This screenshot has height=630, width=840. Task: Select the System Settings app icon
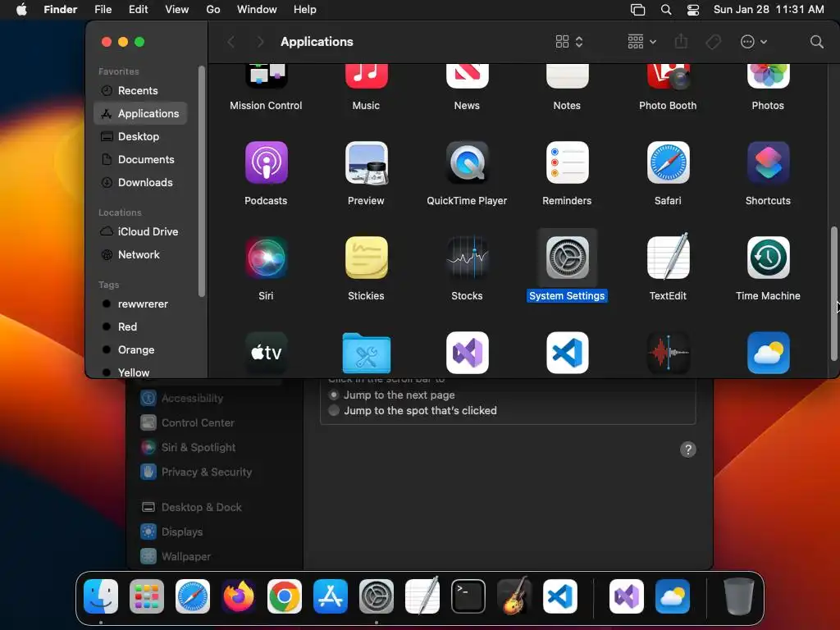pyautogui.click(x=568, y=258)
